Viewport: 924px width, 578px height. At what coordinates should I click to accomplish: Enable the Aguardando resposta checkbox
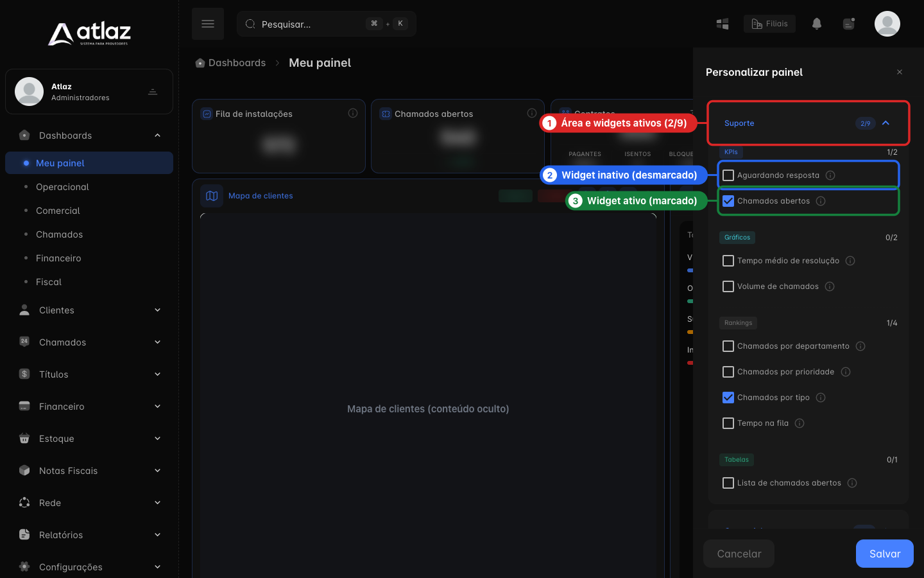(728, 175)
